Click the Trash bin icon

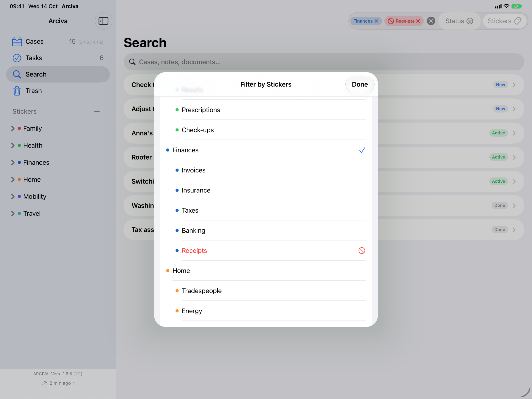(17, 91)
